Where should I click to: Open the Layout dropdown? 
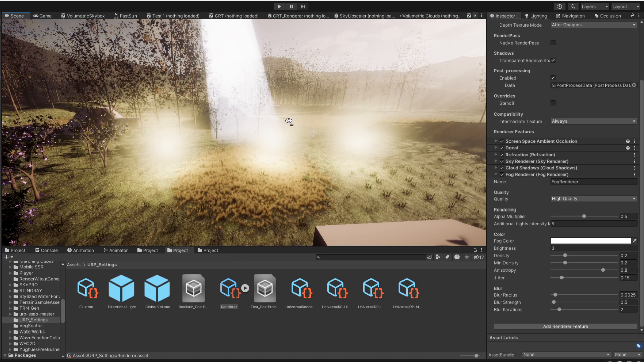[626, 6]
